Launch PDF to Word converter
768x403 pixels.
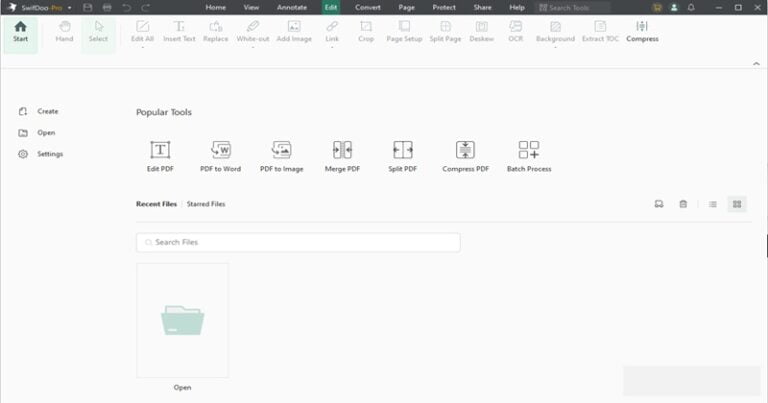click(220, 156)
